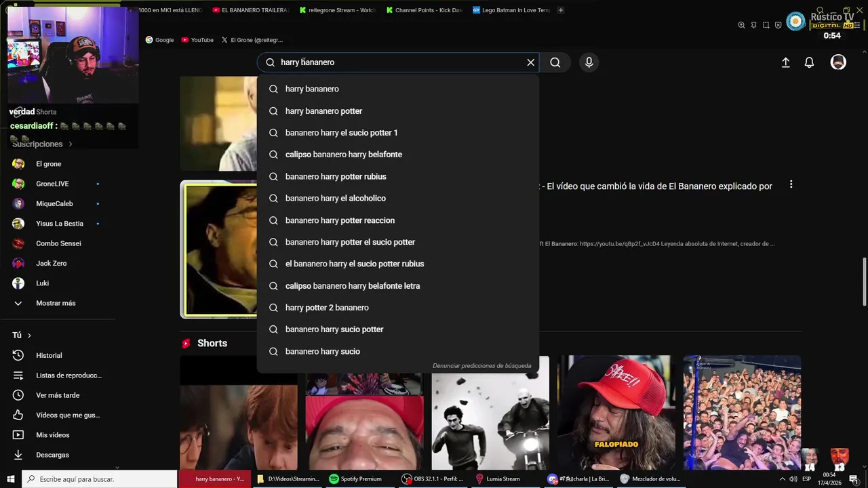The image size is (868, 488).
Task: Select suggestion 'bananero harry sucio potter'
Action: [398, 329]
